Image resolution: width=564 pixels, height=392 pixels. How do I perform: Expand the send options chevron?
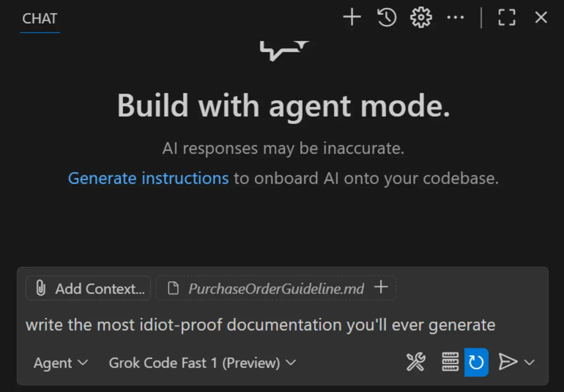click(x=529, y=362)
